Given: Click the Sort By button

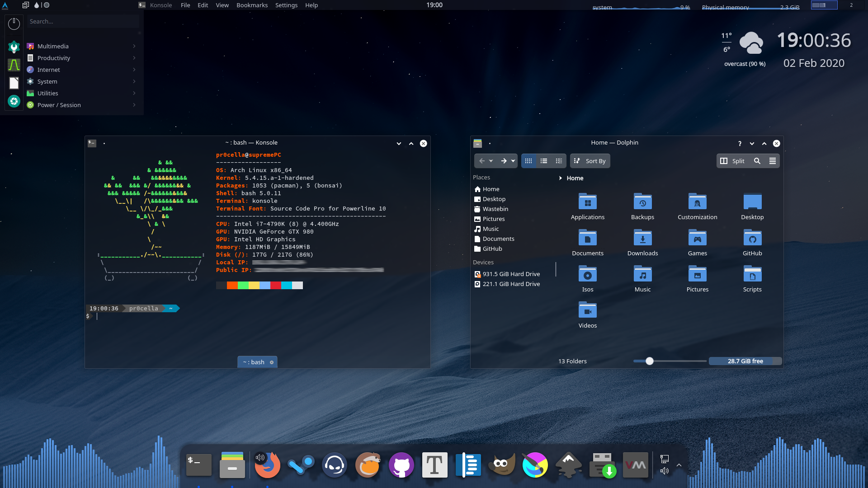Looking at the screenshot, I should coord(590,161).
